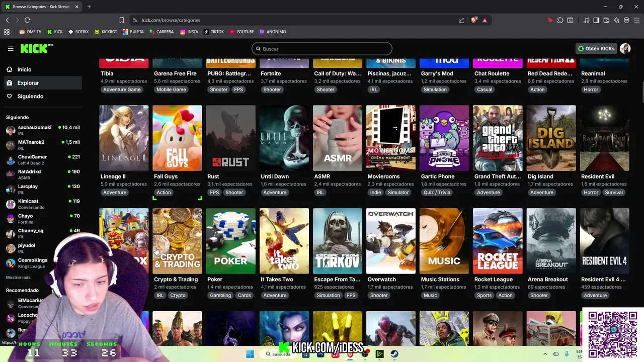This screenshot has height=362, width=644.
Task: Open the KICKBOT bookmark
Action: [x=106, y=32]
